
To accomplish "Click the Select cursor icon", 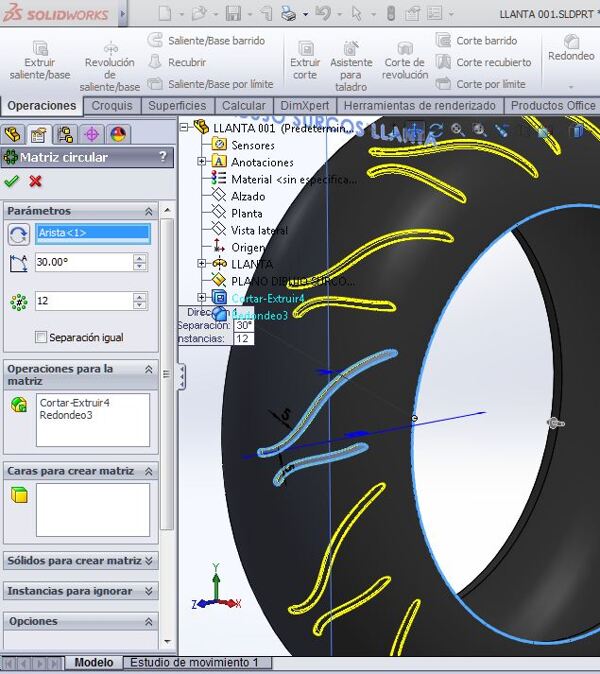I will click(357, 14).
